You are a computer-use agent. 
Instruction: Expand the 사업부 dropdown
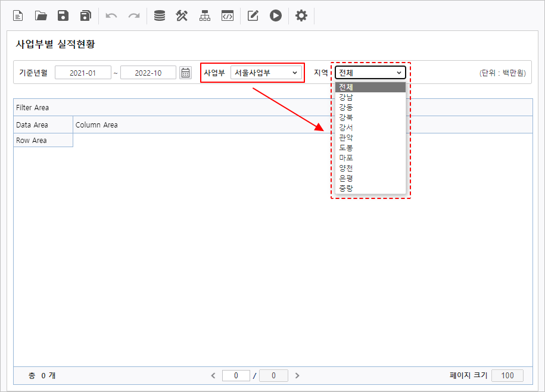(x=266, y=73)
